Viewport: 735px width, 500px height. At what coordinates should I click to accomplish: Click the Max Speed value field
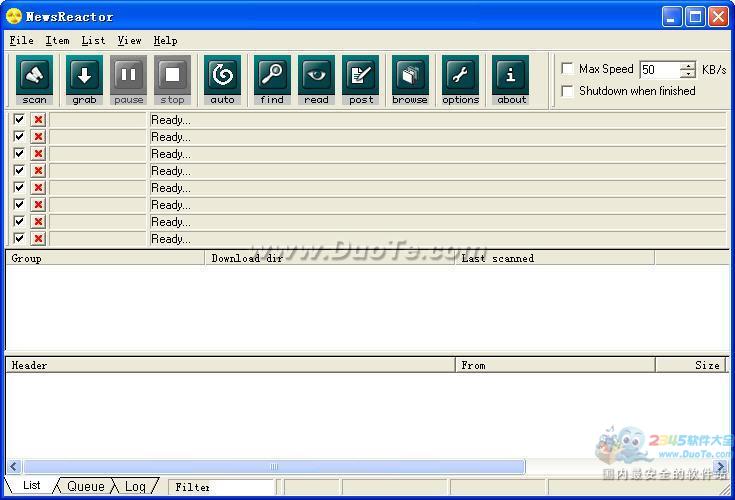coord(660,70)
